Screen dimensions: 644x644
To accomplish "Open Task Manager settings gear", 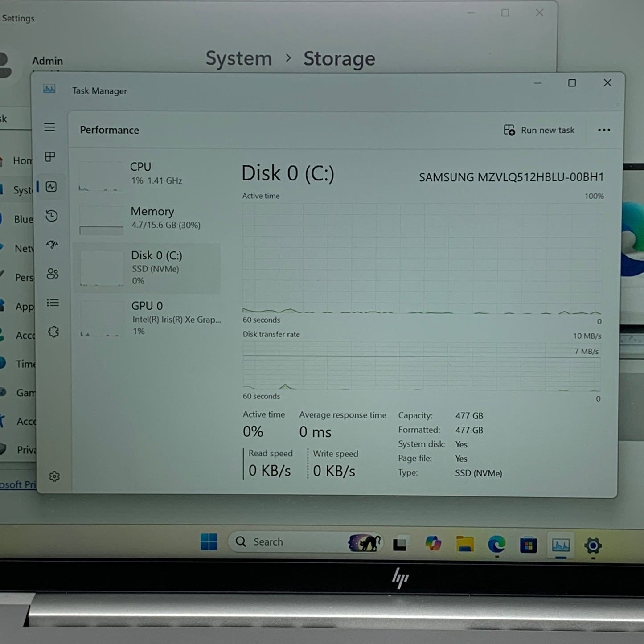I will click(54, 476).
